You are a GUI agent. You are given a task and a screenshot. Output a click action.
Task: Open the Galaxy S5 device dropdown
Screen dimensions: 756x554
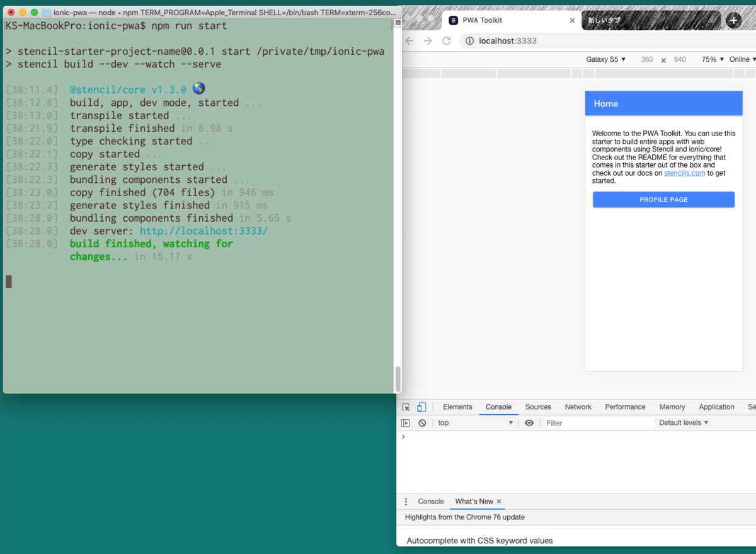click(x=605, y=59)
